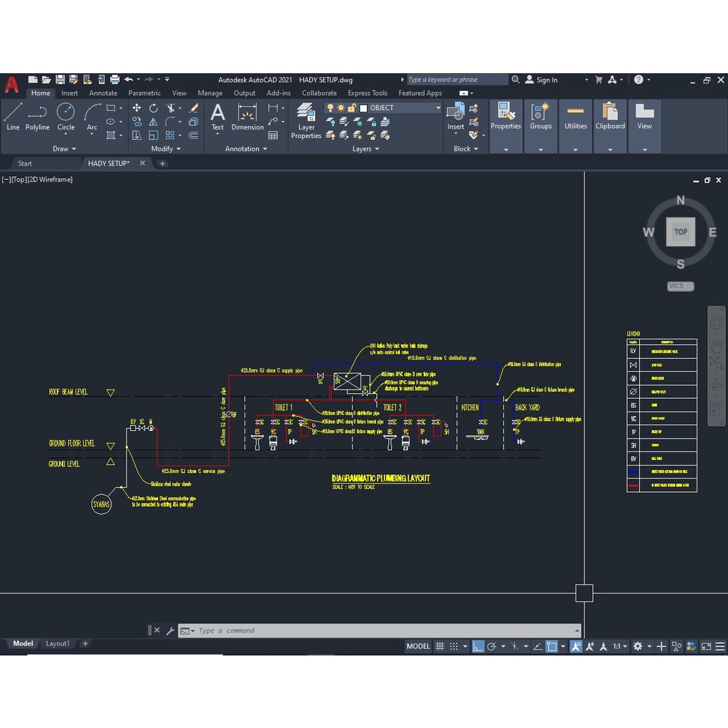Select the Dimension annotation tool

coord(247,117)
